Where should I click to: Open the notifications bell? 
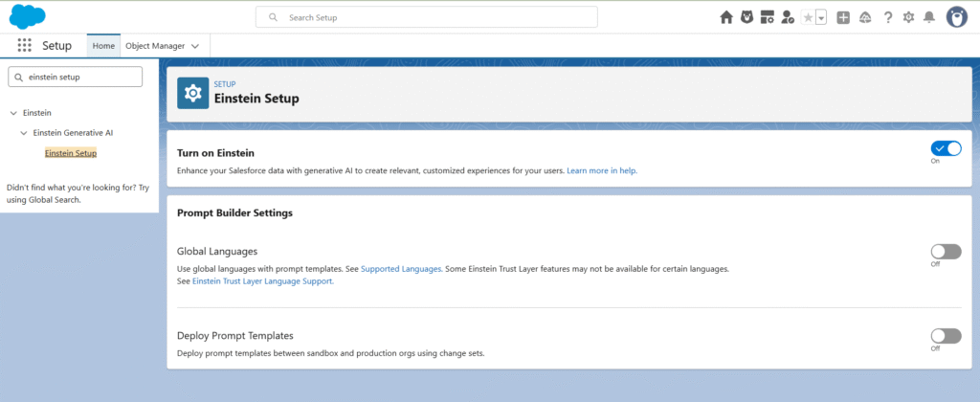click(x=928, y=17)
